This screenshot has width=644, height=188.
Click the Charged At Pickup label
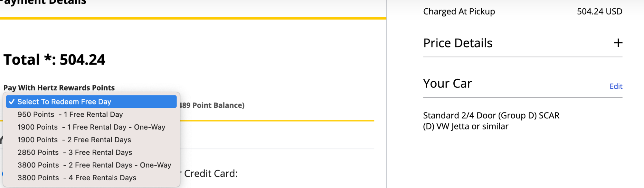click(459, 11)
